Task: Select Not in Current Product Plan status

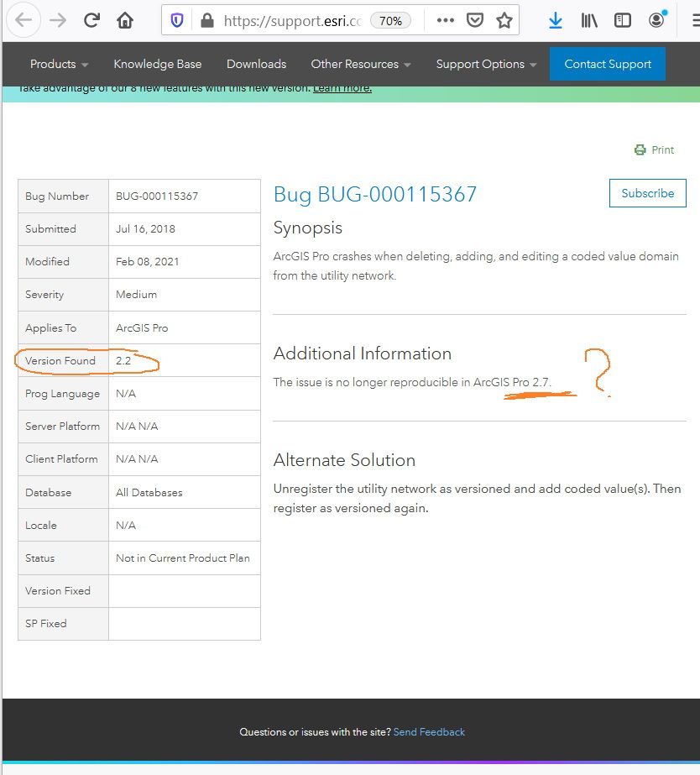Action: click(x=183, y=558)
